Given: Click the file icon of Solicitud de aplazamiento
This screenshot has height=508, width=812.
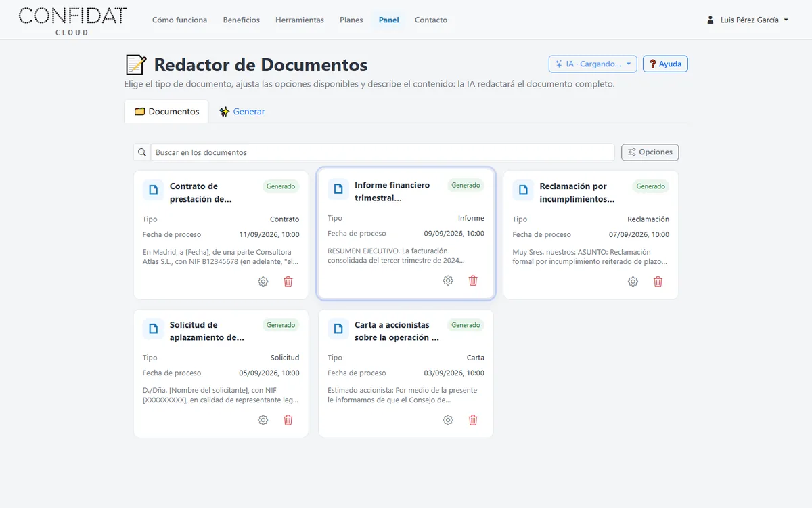Looking at the screenshot, I should [154, 329].
